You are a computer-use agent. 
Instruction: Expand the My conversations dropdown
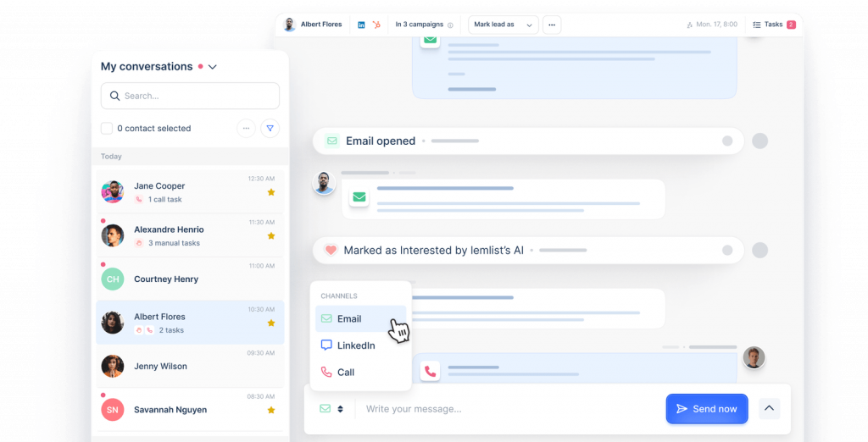pos(213,67)
